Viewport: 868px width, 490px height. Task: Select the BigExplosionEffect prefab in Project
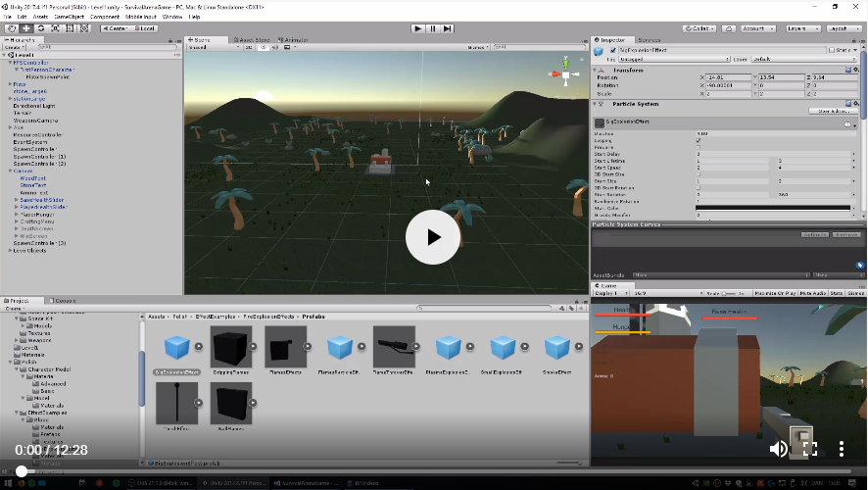pyautogui.click(x=176, y=347)
